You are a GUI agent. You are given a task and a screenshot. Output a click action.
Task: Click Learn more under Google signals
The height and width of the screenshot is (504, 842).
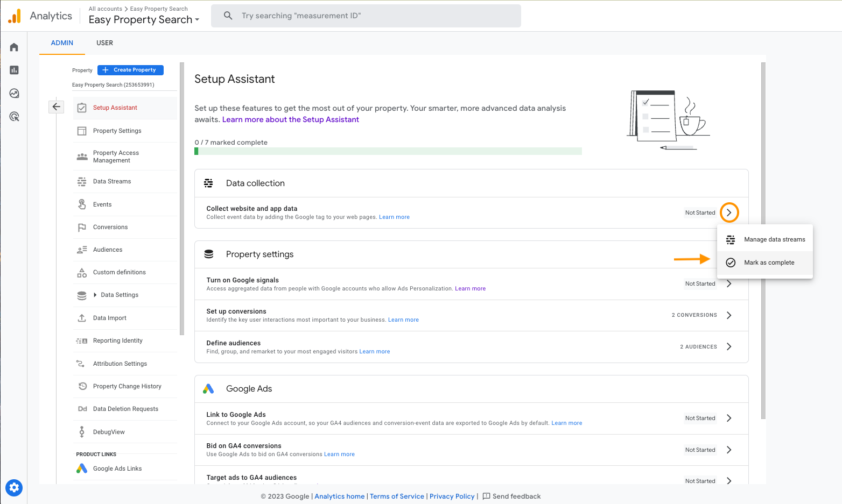[470, 289]
